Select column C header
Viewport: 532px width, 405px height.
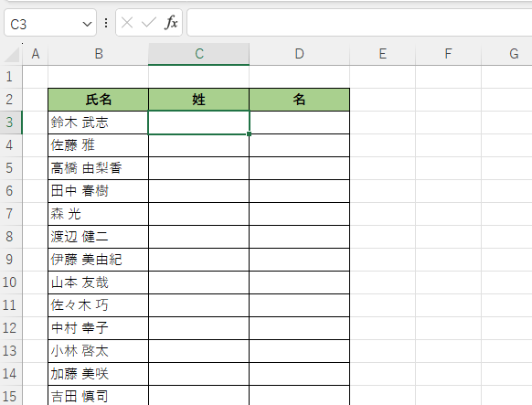(x=199, y=54)
